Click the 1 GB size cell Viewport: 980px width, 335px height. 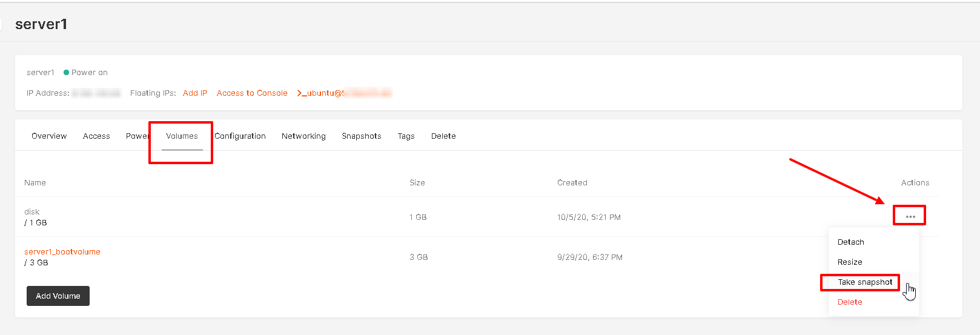(418, 217)
